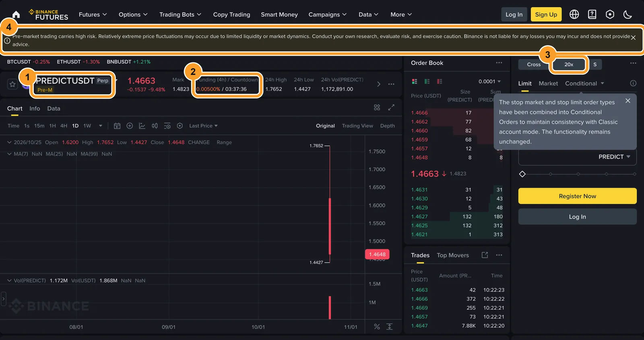Click the hexagon icon in chart toolbar
The width and height of the screenshot is (644, 340).
[x=180, y=126]
